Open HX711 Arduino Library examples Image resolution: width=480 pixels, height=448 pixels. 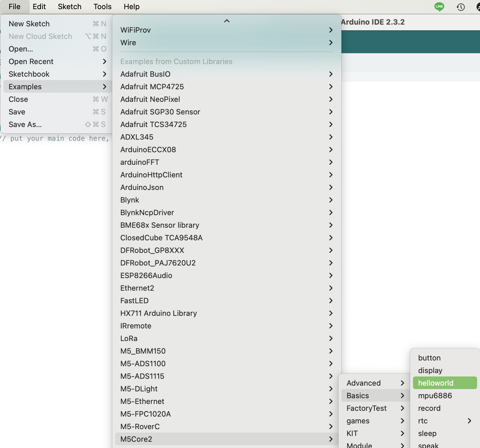point(227,313)
